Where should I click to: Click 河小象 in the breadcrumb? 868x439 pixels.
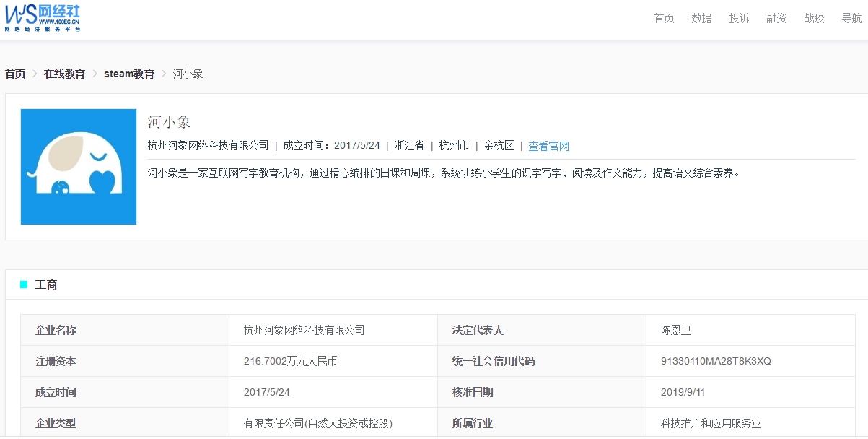click(188, 74)
